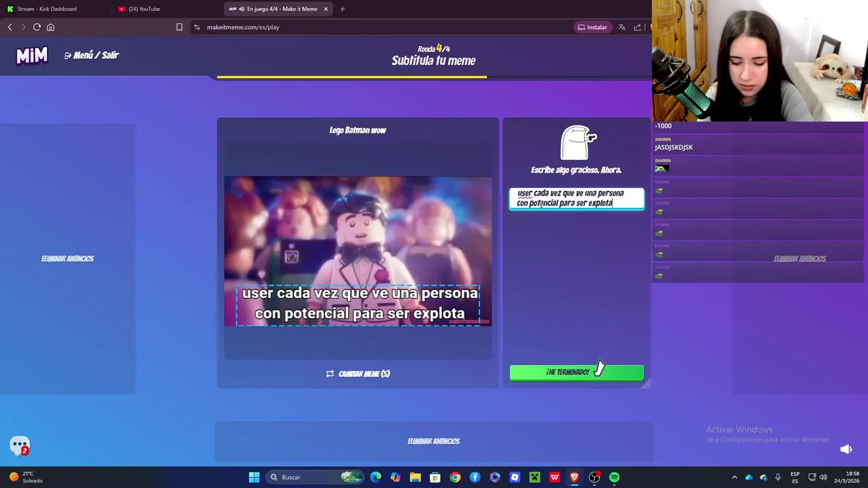The width and height of the screenshot is (868, 488).
Task: Click the taskbar Buscar search box
Action: coord(315,477)
